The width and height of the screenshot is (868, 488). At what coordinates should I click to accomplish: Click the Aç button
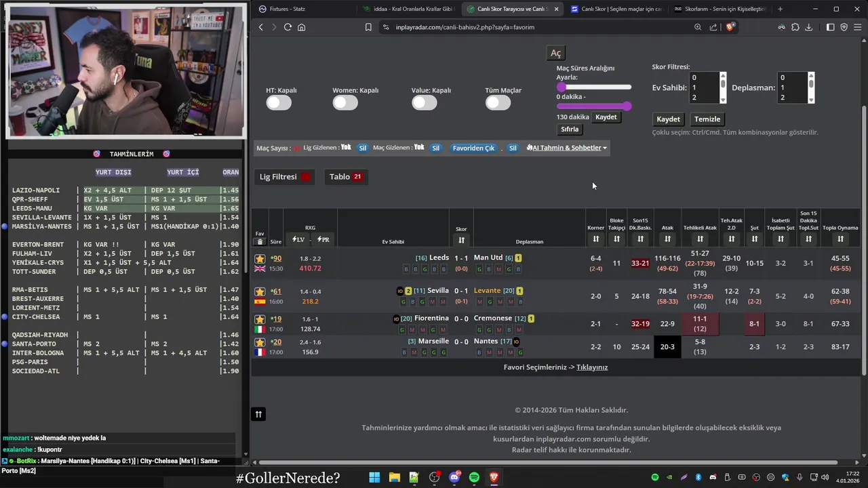[x=556, y=53]
